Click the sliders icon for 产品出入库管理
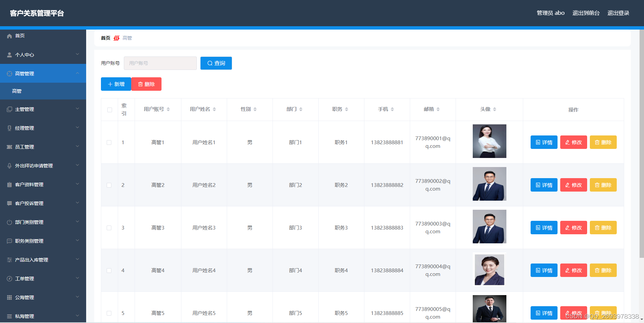 [9, 260]
